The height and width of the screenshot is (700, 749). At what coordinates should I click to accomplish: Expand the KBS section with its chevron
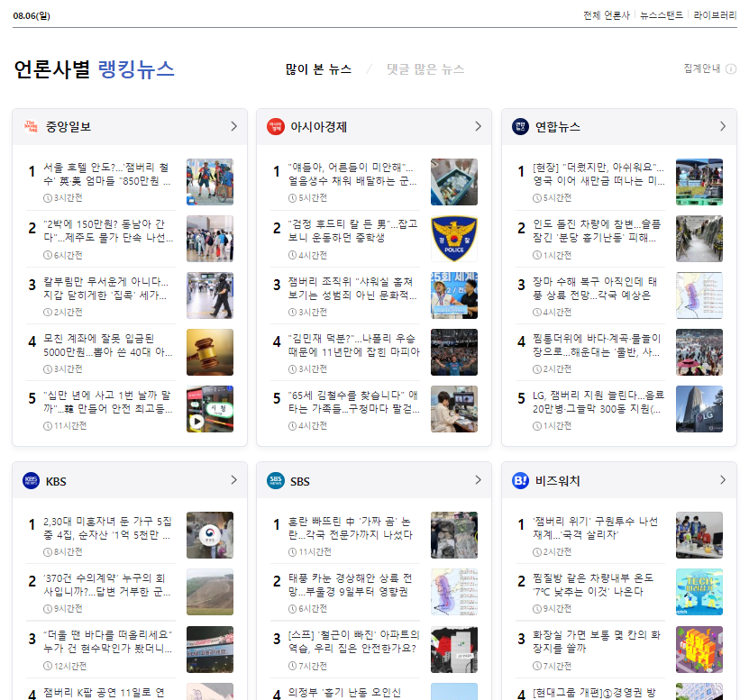tap(233, 480)
